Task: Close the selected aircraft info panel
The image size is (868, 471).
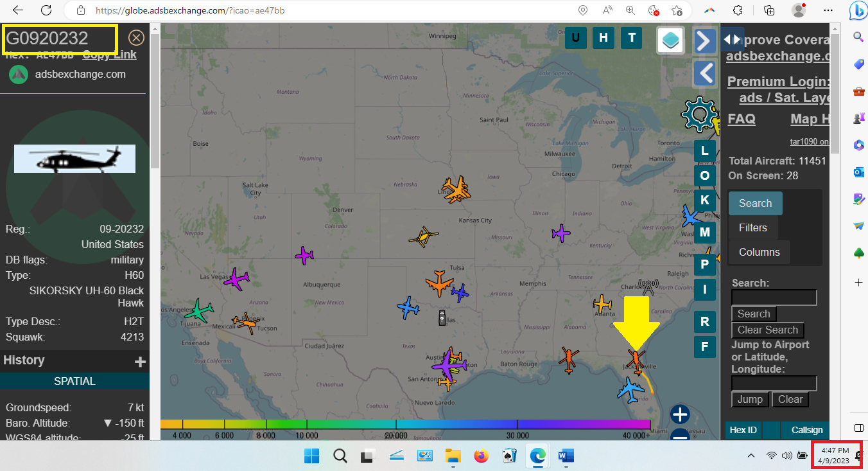Action: [136, 38]
